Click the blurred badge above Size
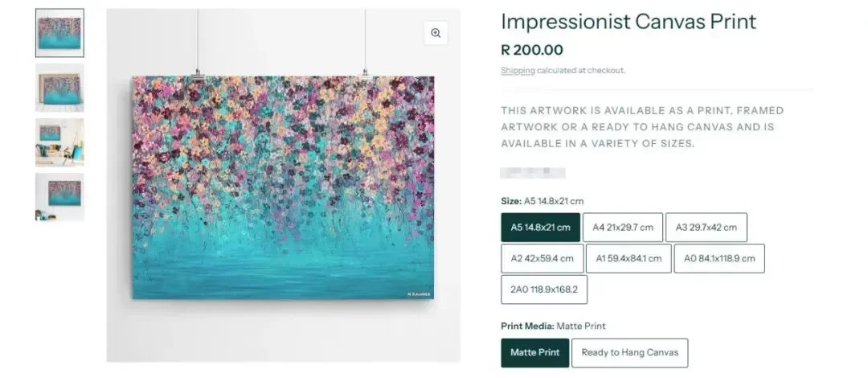 [x=532, y=173]
